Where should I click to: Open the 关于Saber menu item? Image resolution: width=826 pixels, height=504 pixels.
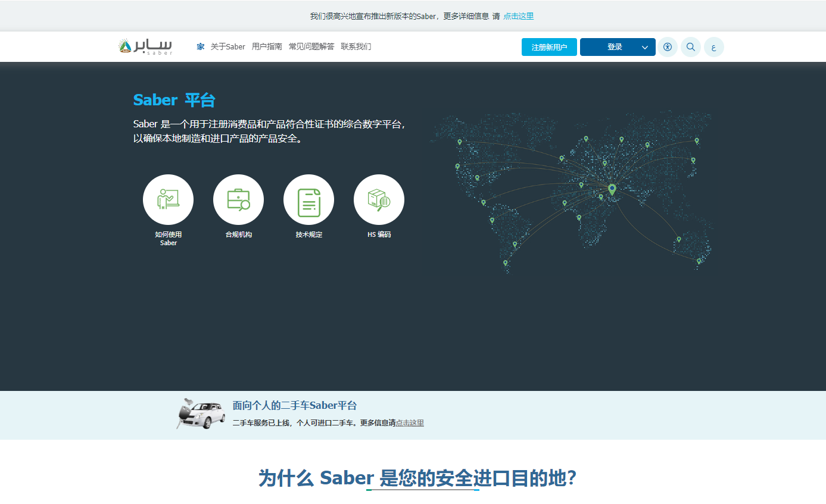(228, 46)
